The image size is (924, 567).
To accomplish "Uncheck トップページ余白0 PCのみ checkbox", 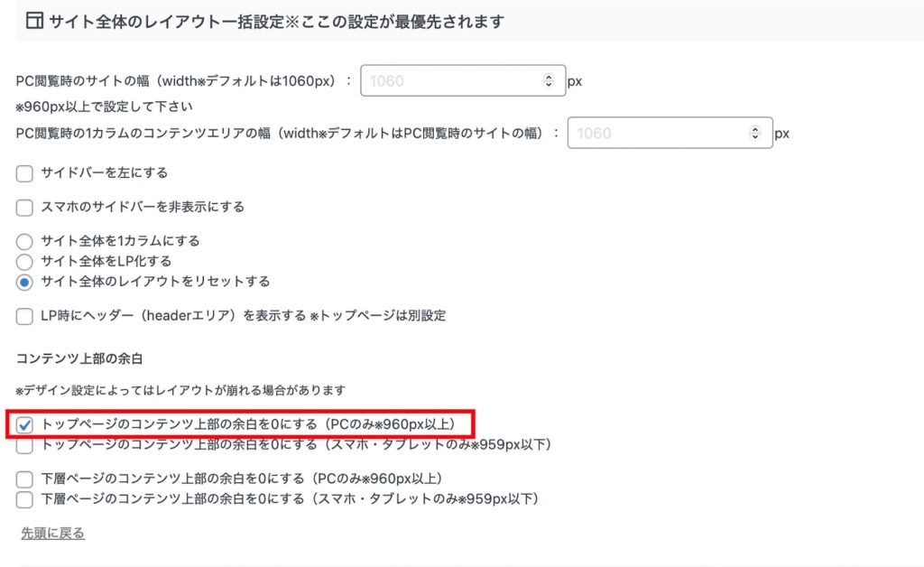I will point(24,425).
